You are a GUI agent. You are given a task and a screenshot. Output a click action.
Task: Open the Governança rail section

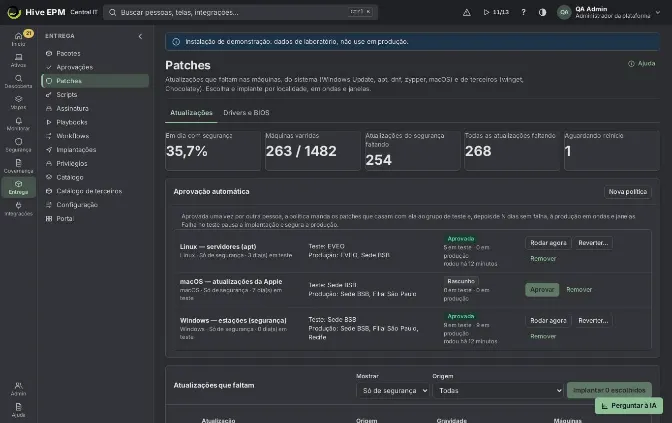pyautogui.click(x=18, y=166)
